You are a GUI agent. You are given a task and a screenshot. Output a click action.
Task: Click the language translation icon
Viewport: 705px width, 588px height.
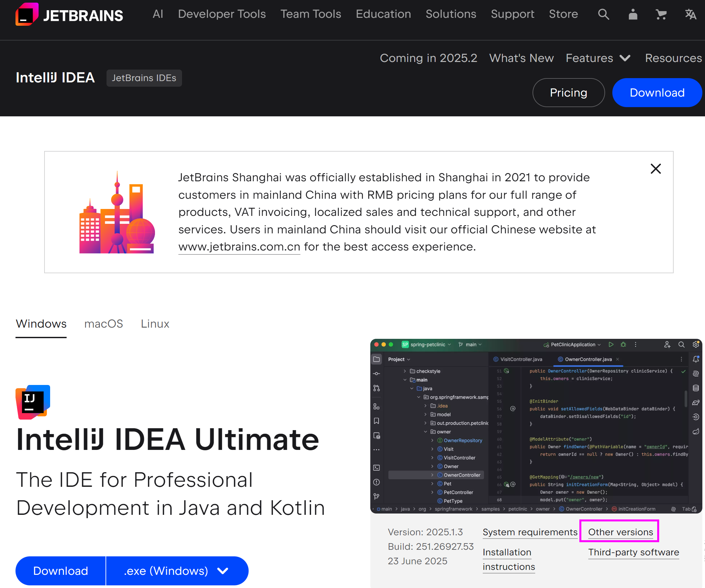(690, 15)
